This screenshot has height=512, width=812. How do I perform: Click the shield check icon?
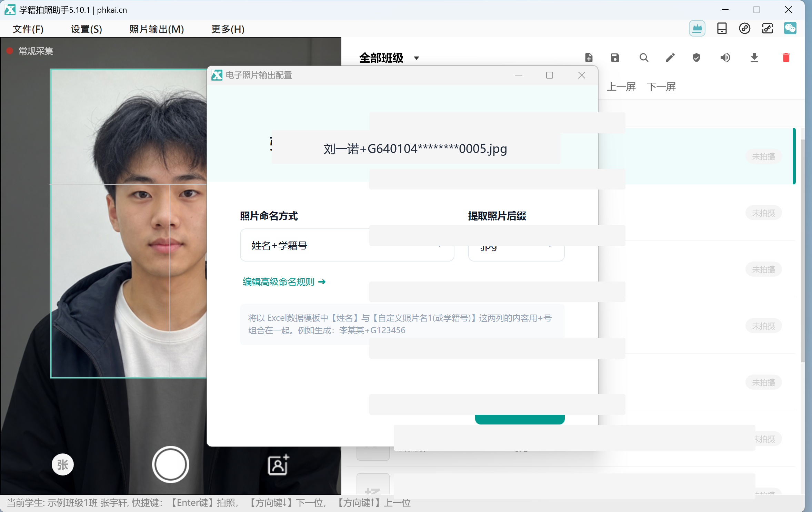(x=696, y=58)
